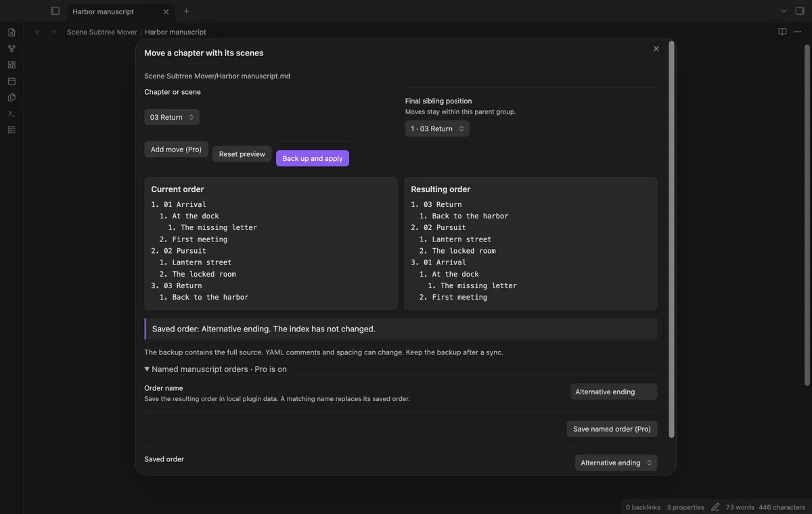
Task: Toggle the right sidebar icon
Action: [800, 11]
